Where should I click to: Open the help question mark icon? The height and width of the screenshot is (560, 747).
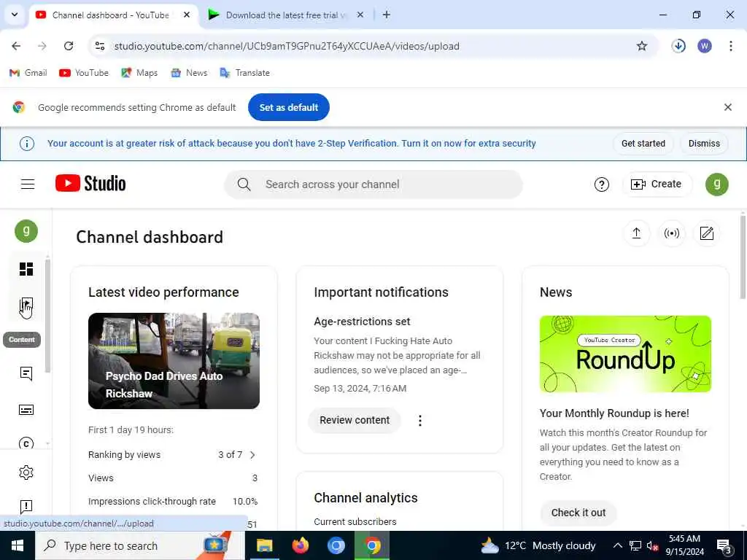601,184
